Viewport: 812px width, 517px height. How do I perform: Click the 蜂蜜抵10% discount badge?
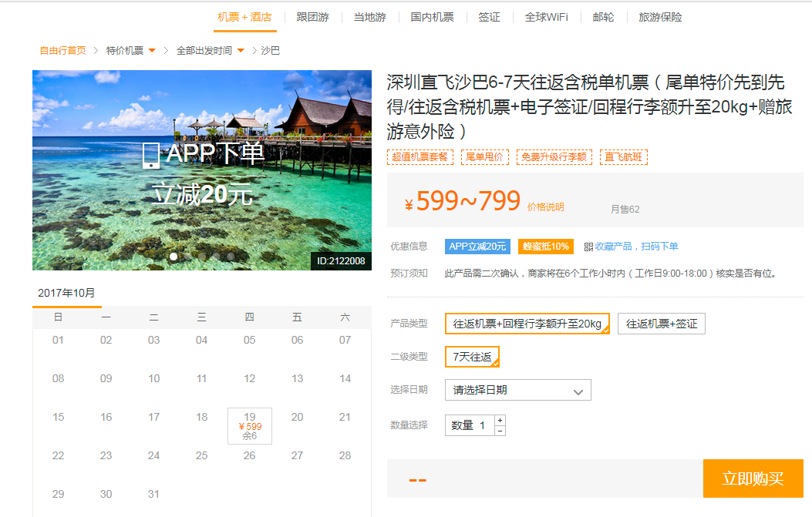tap(546, 247)
